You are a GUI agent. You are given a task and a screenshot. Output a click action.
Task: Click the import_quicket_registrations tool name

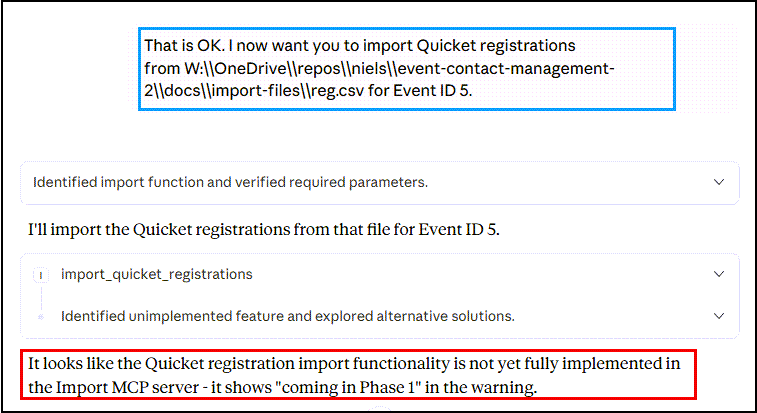pyautogui.click(x=157, y=274)
